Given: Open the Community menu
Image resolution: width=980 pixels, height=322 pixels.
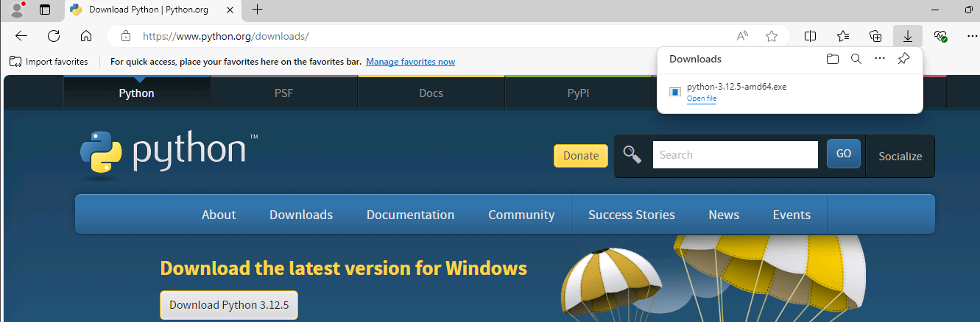Looking at the screenshot, I should click(521, 215).
